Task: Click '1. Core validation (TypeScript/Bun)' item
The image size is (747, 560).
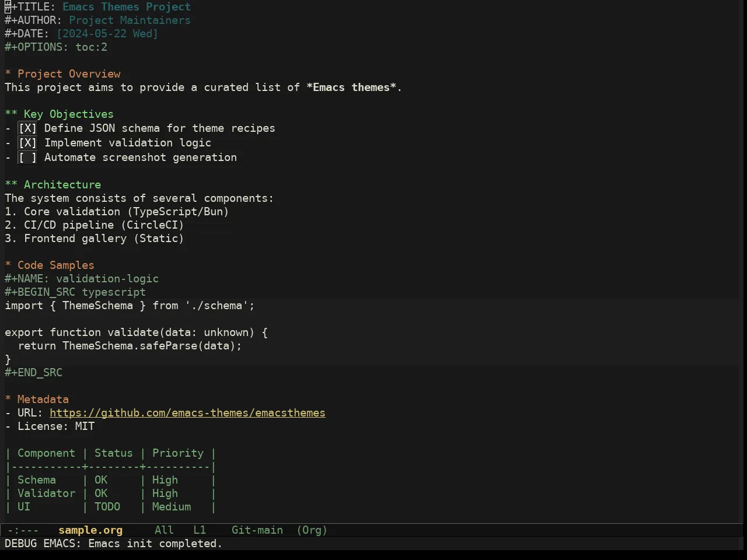Action: [117, 212]
